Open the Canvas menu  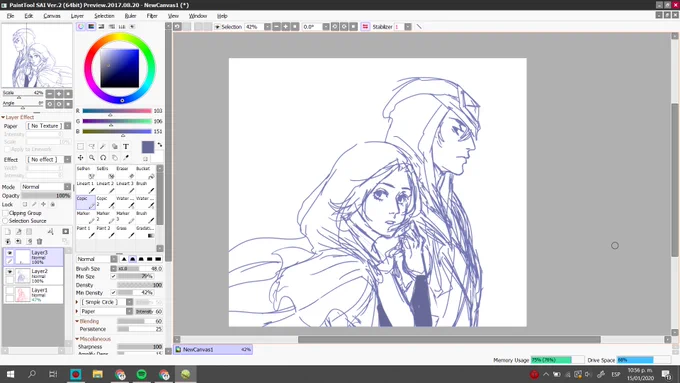coord(52,16)
